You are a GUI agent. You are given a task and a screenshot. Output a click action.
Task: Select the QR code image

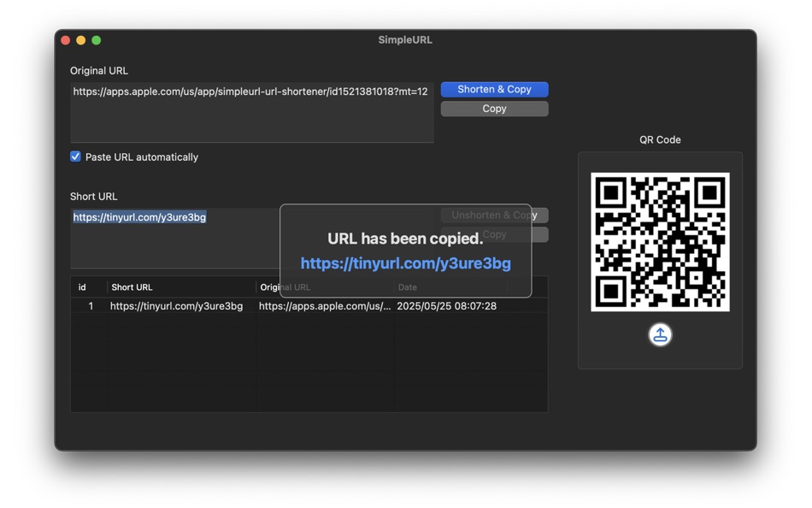tap(660, 241)
